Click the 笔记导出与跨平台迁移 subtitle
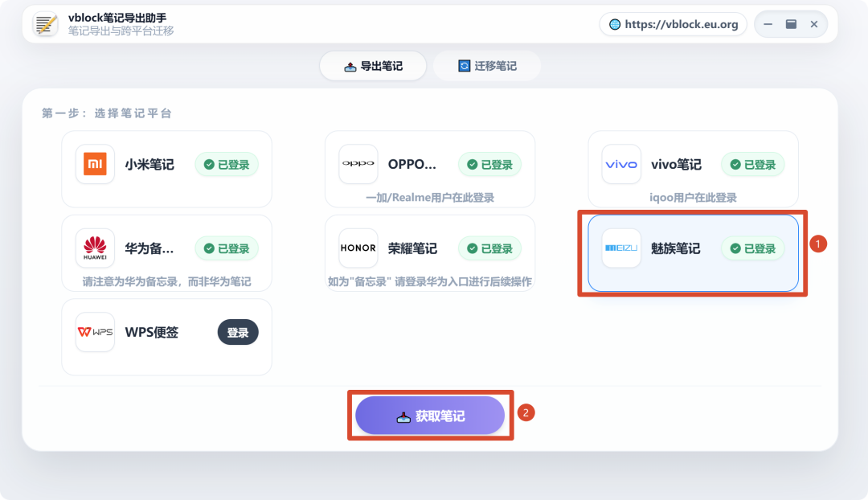Viewport: 868px width, 500px height. [121, 31]
